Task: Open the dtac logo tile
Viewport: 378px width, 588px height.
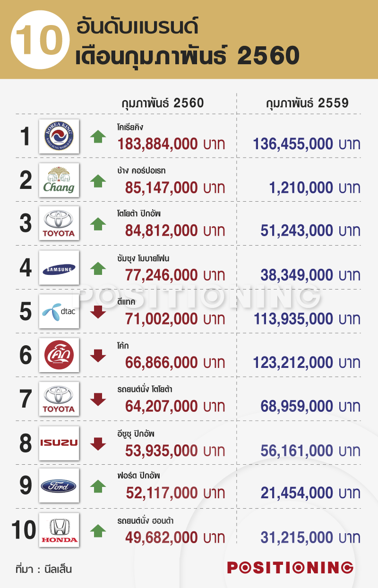Action: [59, 312]
